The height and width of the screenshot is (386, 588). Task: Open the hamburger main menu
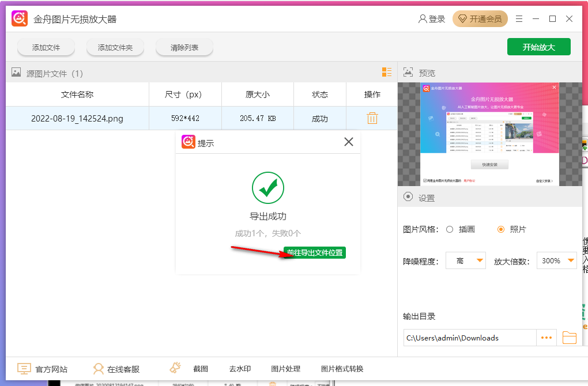pyautogui.click(x=520, y=19)
